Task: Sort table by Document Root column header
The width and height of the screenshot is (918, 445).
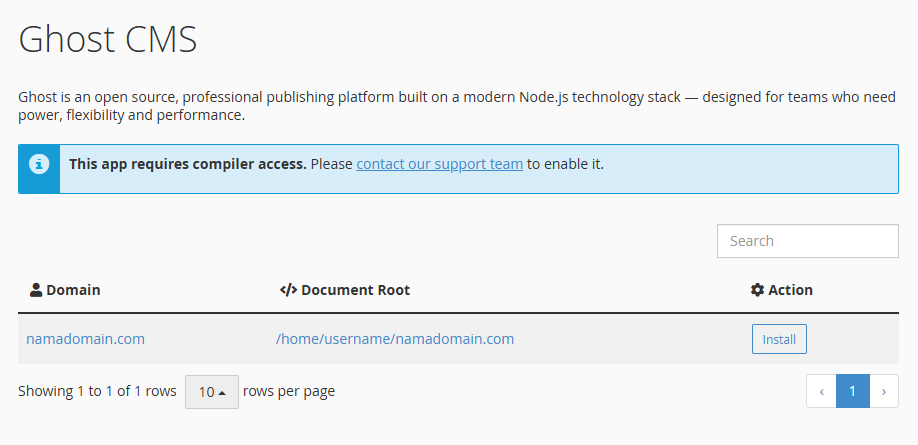Action: point(355,290)
